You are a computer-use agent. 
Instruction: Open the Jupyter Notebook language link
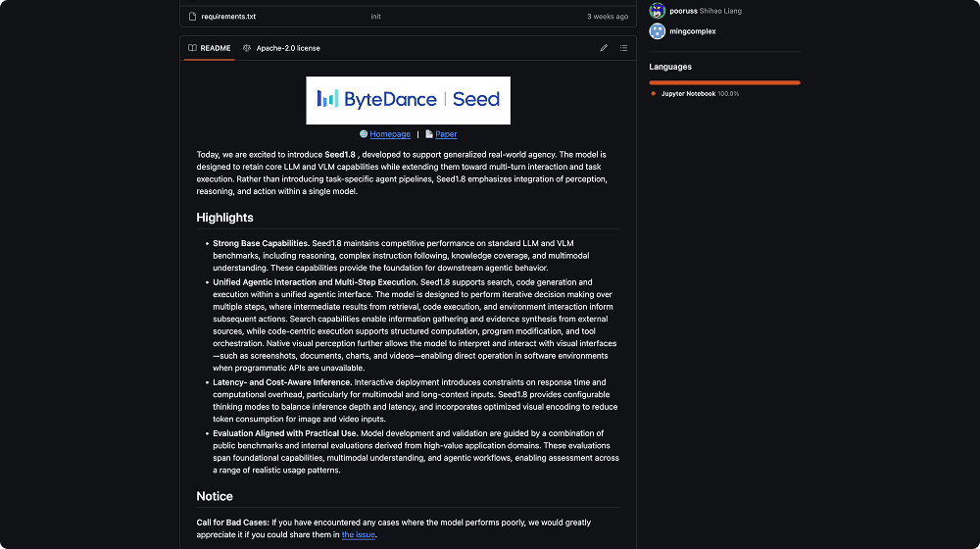pyautogui.click(x=700, y=94)
